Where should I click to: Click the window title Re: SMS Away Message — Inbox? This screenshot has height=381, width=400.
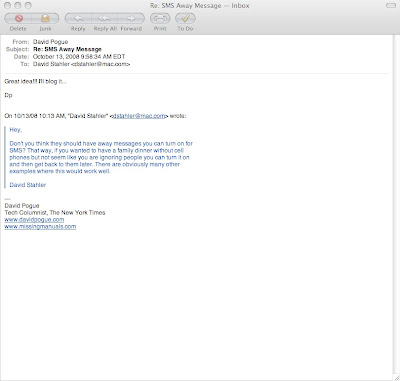[x=200, y=6]
